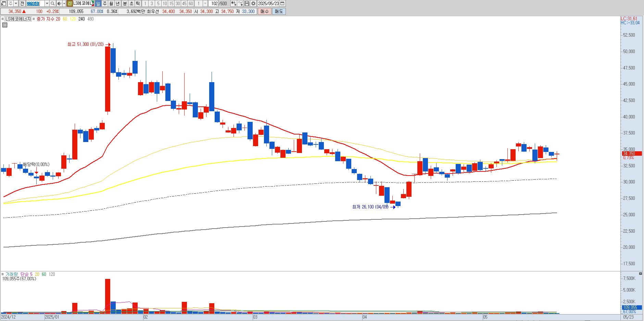
Task: Switch to yearly 년 chart period
Action: 117,3
